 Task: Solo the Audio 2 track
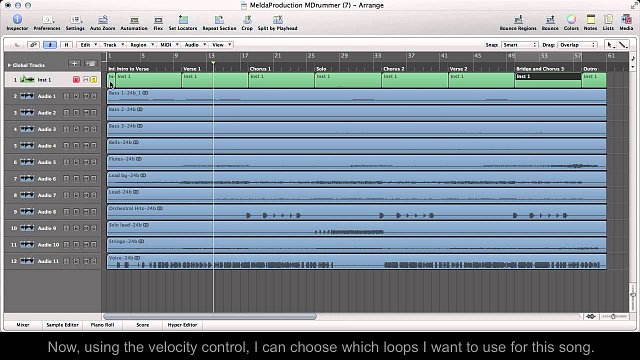(93, 113)
